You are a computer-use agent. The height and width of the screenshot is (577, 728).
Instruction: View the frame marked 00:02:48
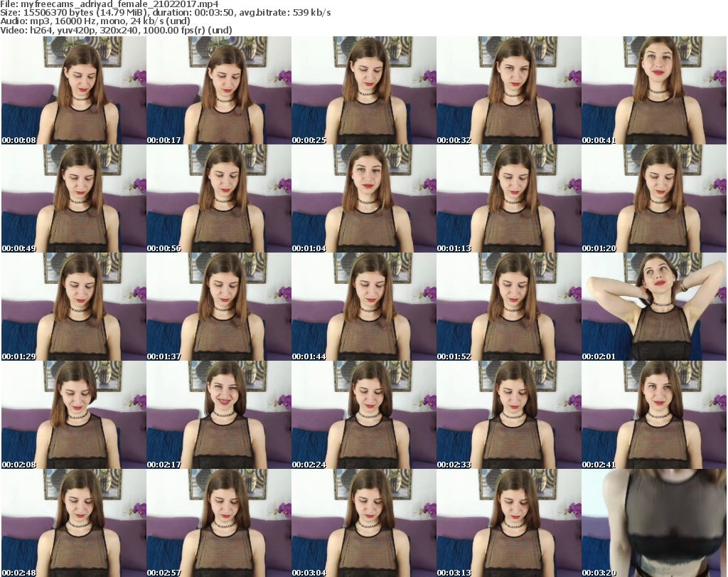tap(74, 523)
